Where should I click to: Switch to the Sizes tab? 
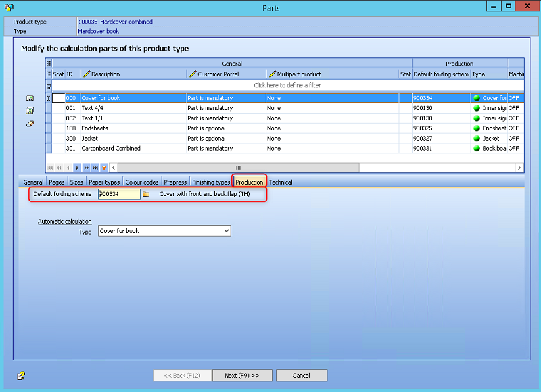tap(76, 182)
